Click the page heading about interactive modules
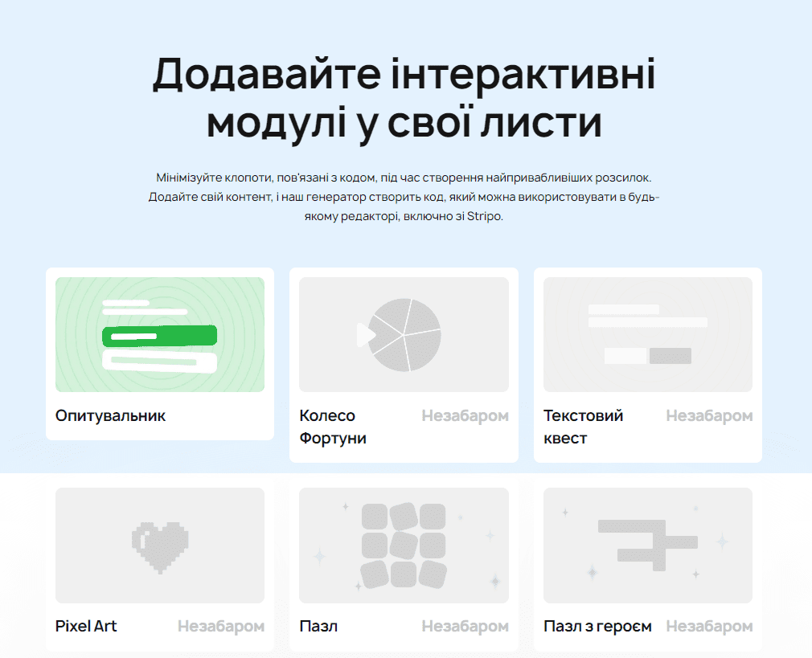This screenshot has height=658, width=812. 406,96
